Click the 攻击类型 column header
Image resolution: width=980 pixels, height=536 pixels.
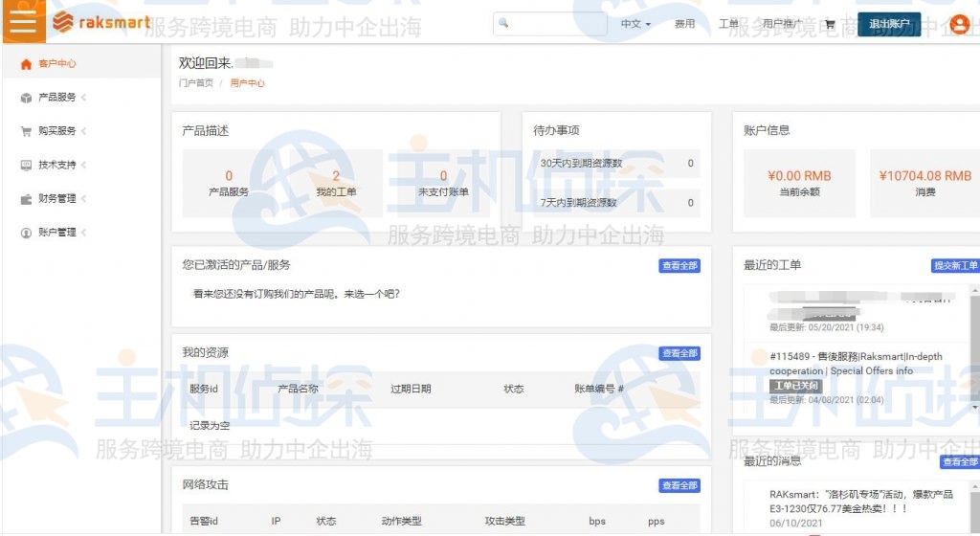[505, 521]
